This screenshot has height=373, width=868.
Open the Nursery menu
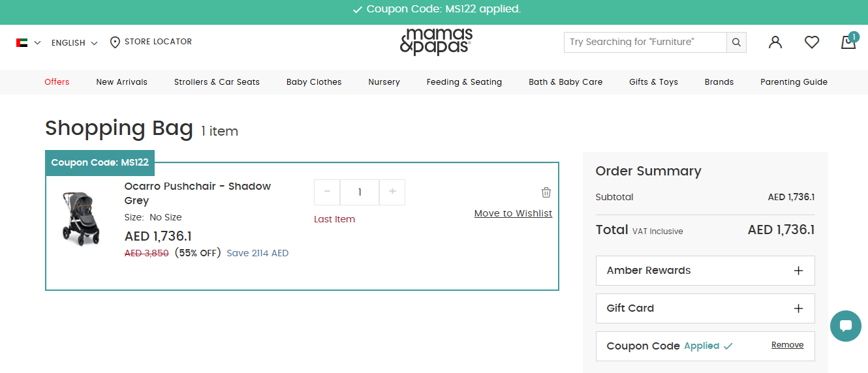coord(384,82)
